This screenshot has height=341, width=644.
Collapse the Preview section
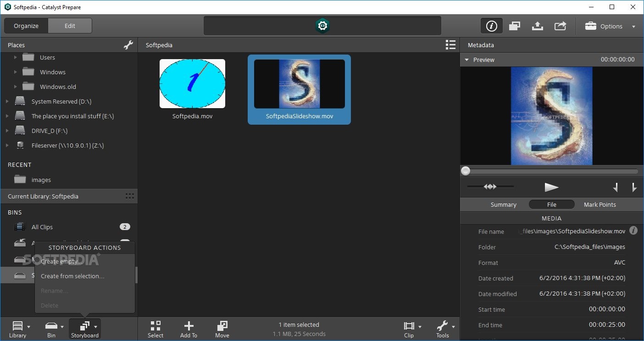tap(466, 60)
